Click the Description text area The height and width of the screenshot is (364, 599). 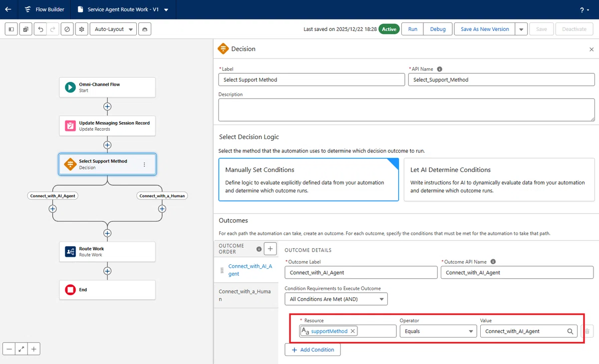[406, 110]
